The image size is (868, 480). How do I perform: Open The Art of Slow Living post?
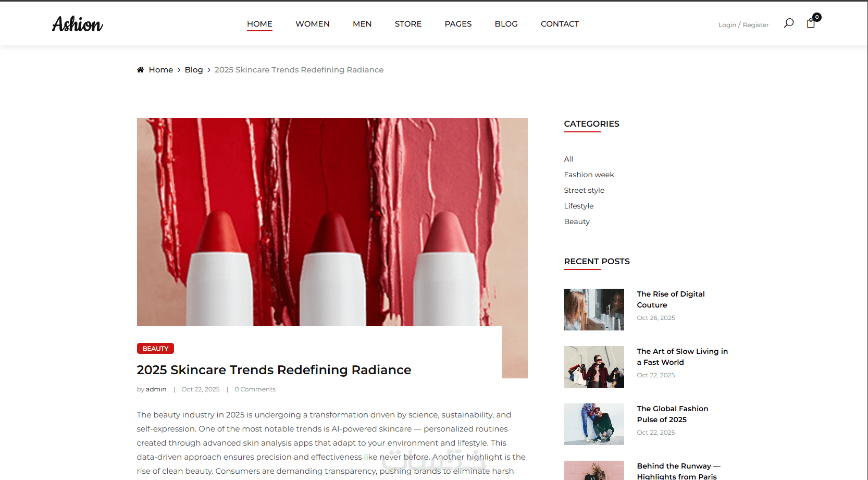click(x=683, y=357)
